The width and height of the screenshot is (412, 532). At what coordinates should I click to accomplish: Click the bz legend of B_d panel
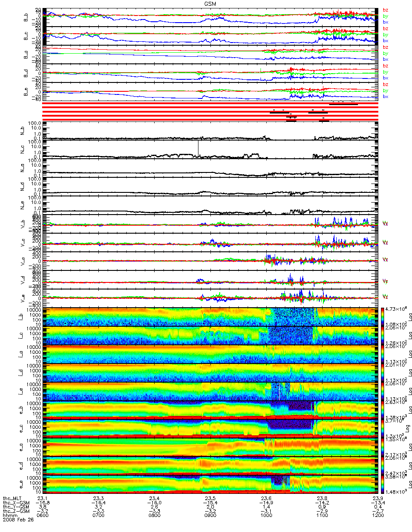pyautogui.click(x=385, y=66)
